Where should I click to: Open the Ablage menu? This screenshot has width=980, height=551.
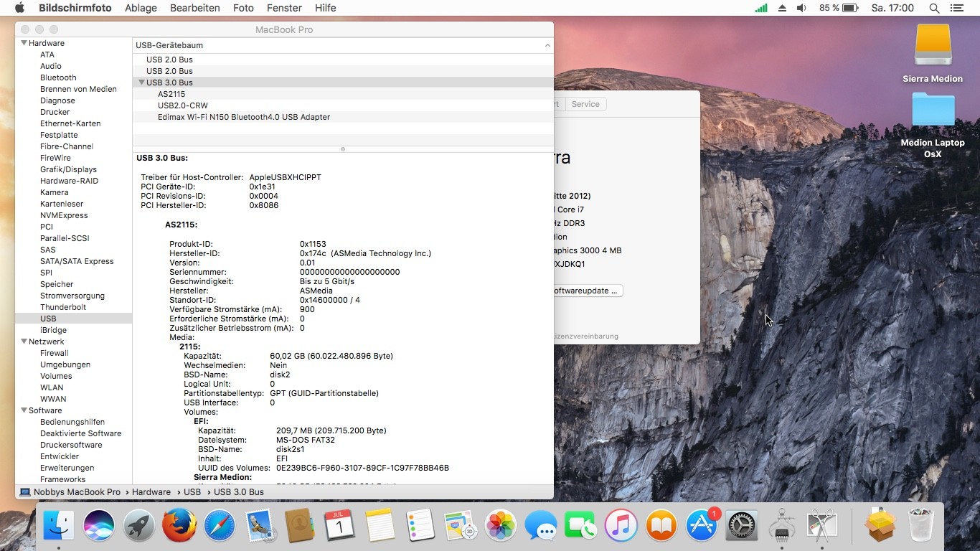tap(141, 8)
